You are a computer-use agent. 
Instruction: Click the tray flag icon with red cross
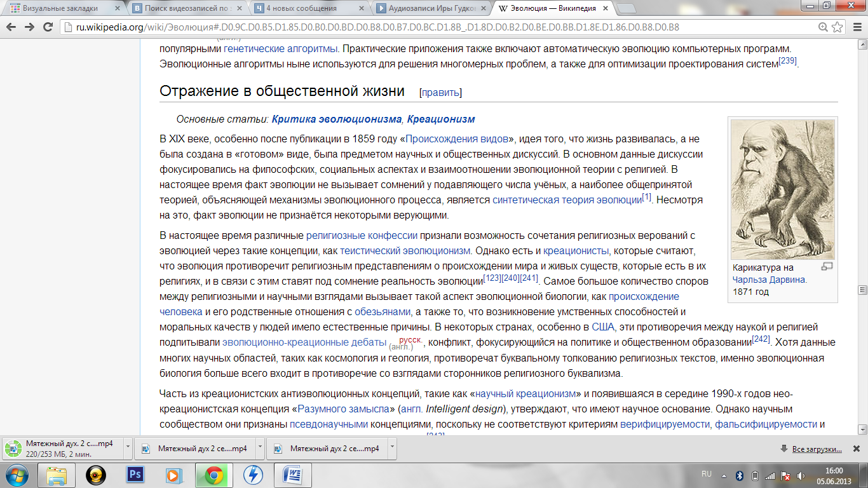[x=785, y=475]
